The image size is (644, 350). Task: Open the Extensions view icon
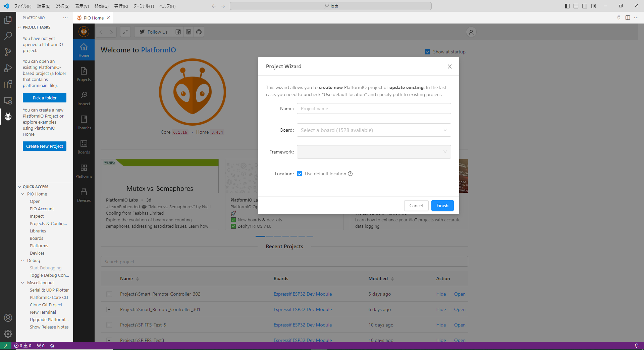pyautogui.click(x=8, y=84)
